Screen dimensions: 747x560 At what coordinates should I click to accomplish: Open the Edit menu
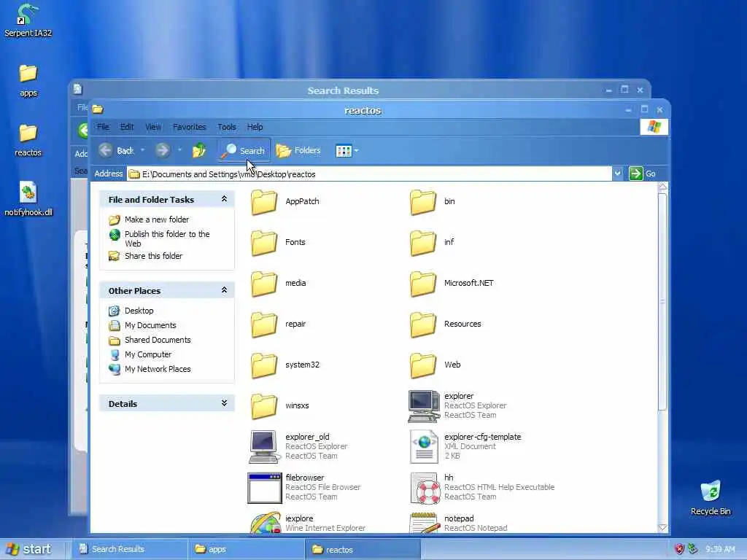pos(127,127)
